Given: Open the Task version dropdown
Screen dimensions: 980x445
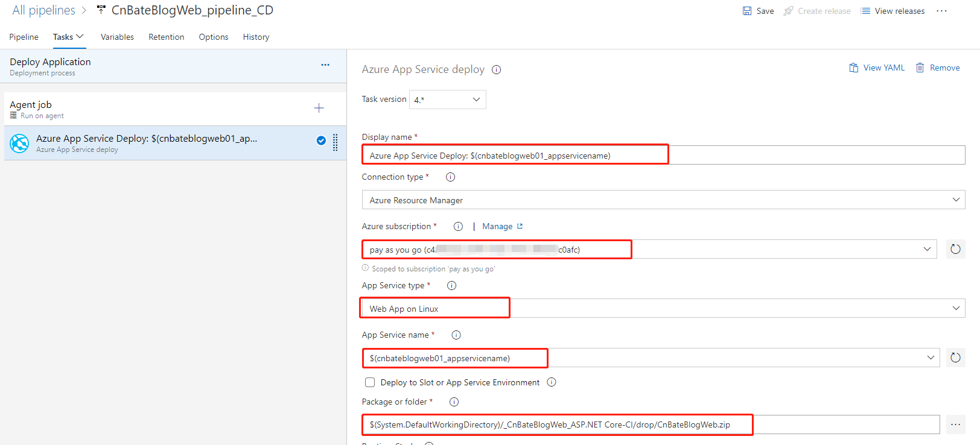Looking at the screenshot, I should click(447, 99).
